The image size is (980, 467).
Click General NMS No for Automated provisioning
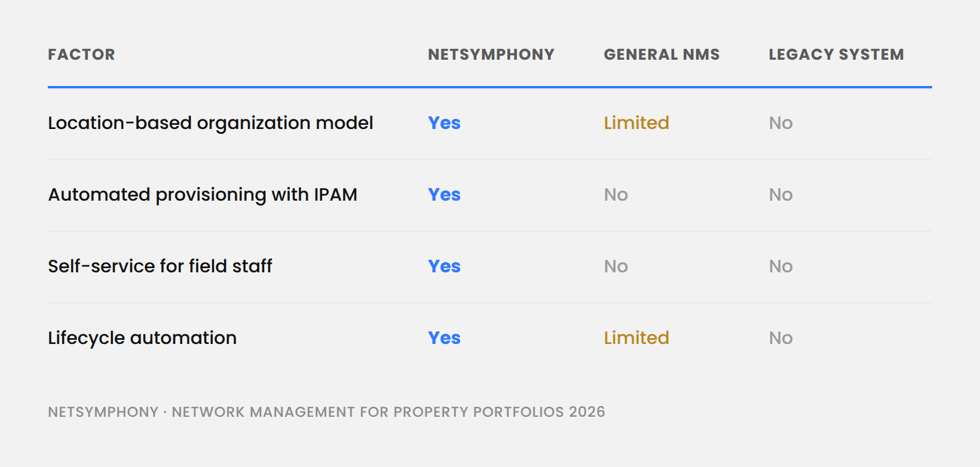coord(615,195)
